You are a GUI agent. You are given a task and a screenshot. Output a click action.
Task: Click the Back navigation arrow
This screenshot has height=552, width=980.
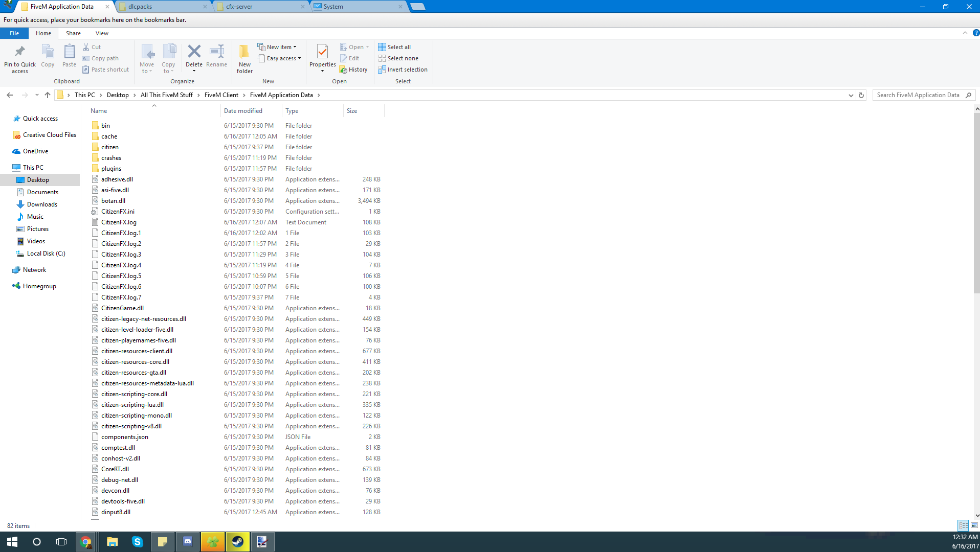coord(10,95)
